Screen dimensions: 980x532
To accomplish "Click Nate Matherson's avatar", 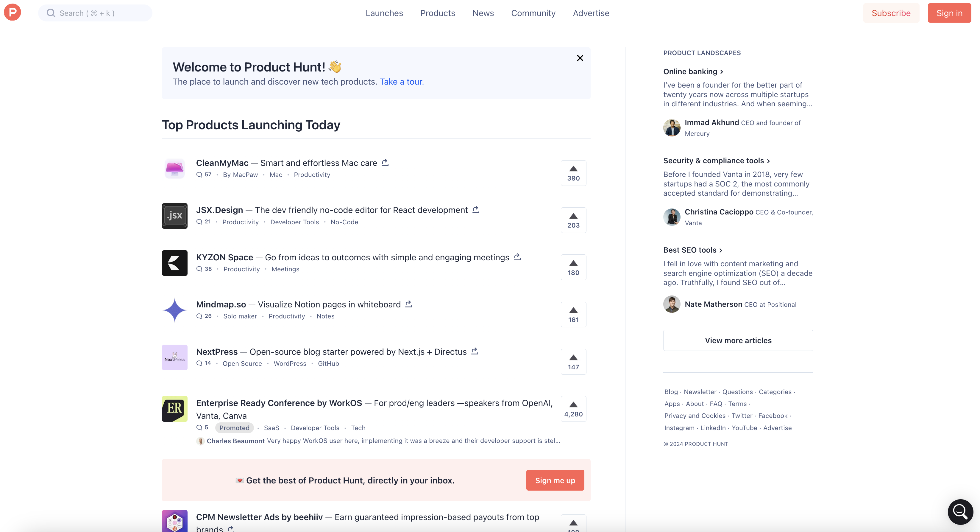I will [x=672, y=304].
